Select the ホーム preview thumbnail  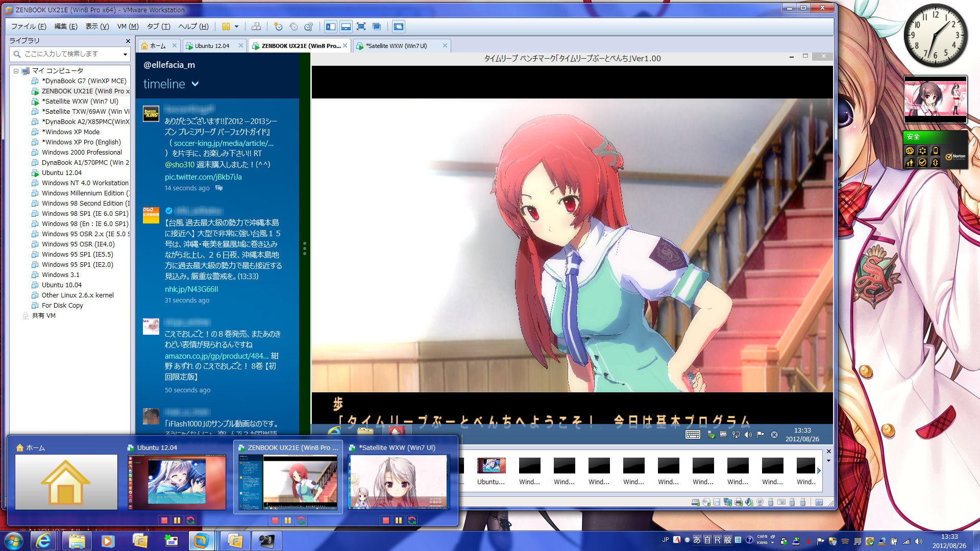[x=66, y=482]
